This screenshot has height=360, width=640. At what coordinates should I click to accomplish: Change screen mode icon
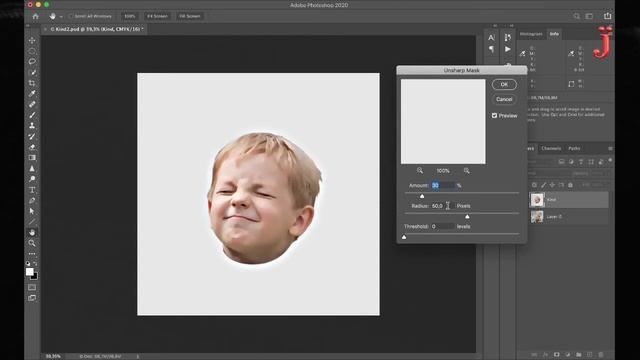[32, 298]
